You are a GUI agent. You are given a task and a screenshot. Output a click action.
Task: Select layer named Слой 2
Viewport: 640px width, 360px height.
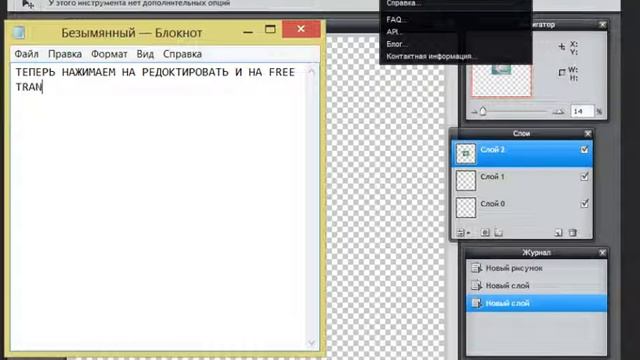(522, 153)
